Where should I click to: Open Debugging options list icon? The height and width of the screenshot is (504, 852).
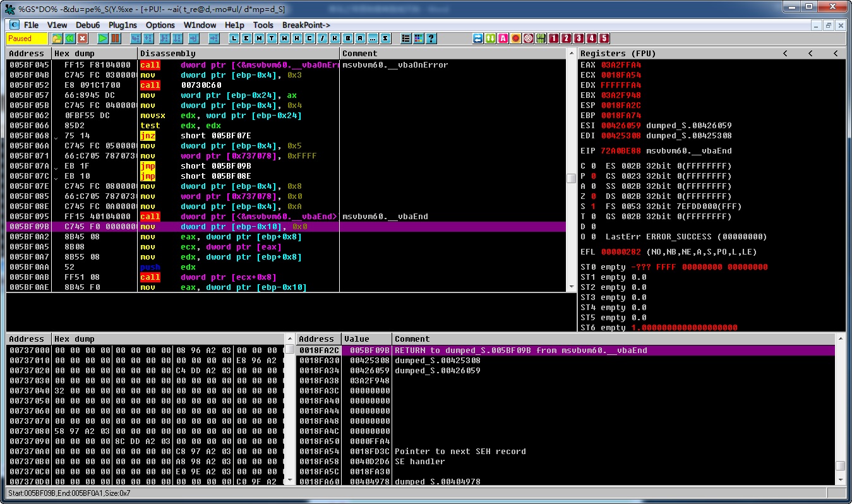(x=405, y=39)
